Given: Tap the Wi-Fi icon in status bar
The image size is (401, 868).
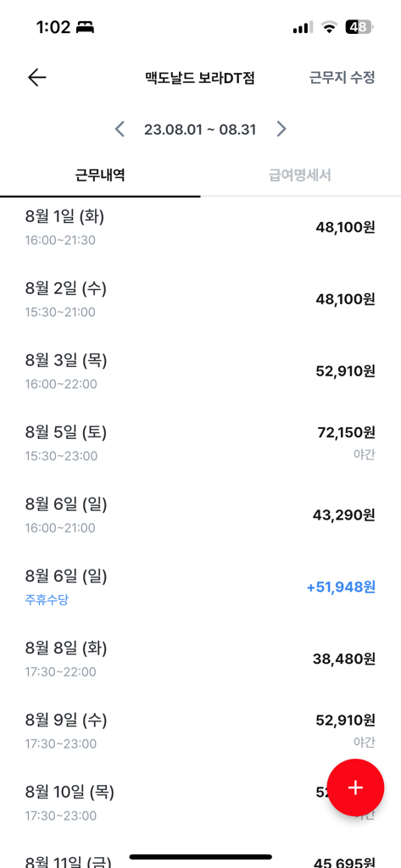Looking at the screenshot, I should coord(330,26).
